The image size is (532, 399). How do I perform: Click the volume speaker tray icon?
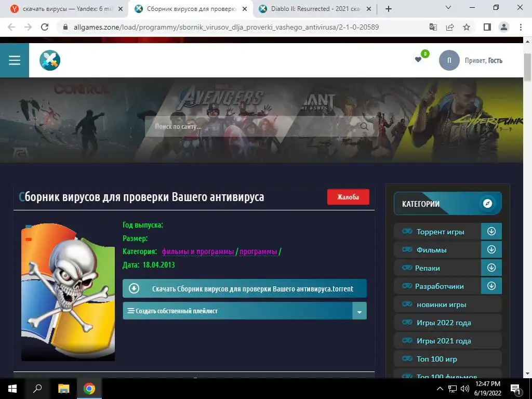coord(465,389)
